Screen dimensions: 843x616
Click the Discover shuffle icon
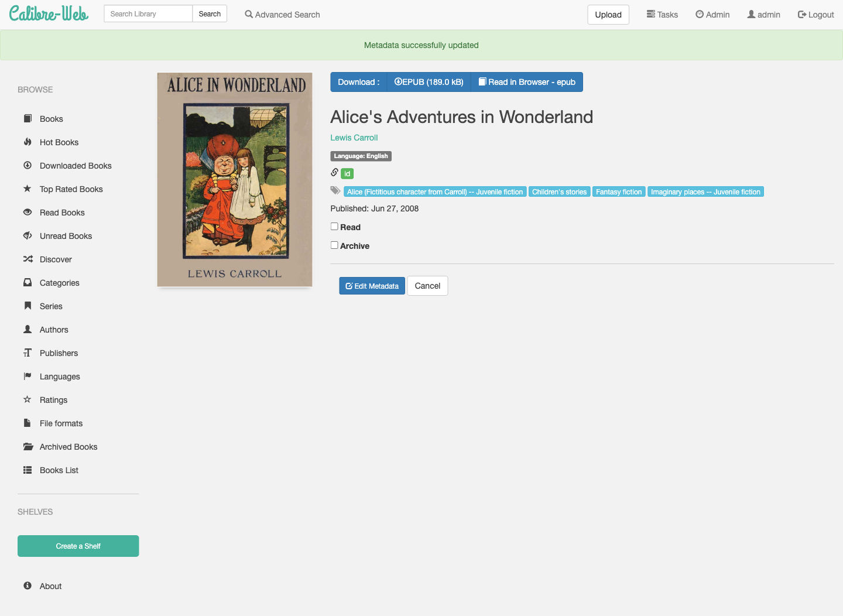coord(28,259)
